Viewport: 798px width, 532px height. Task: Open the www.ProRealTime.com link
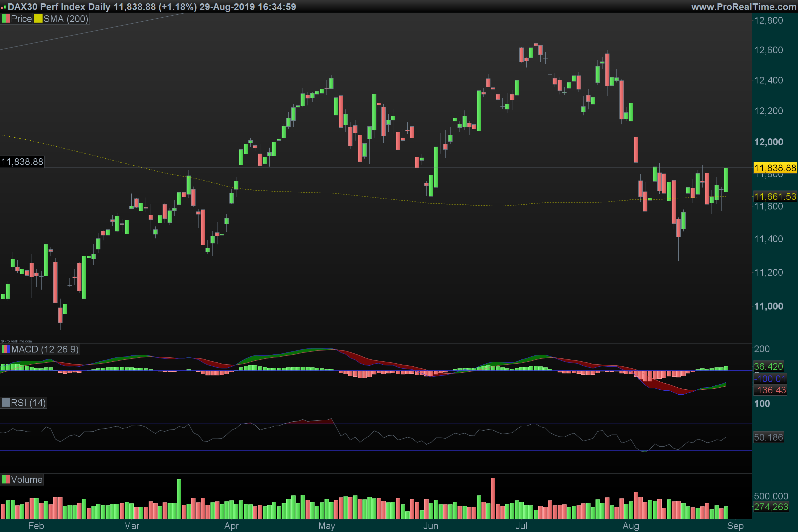point(744,7)
